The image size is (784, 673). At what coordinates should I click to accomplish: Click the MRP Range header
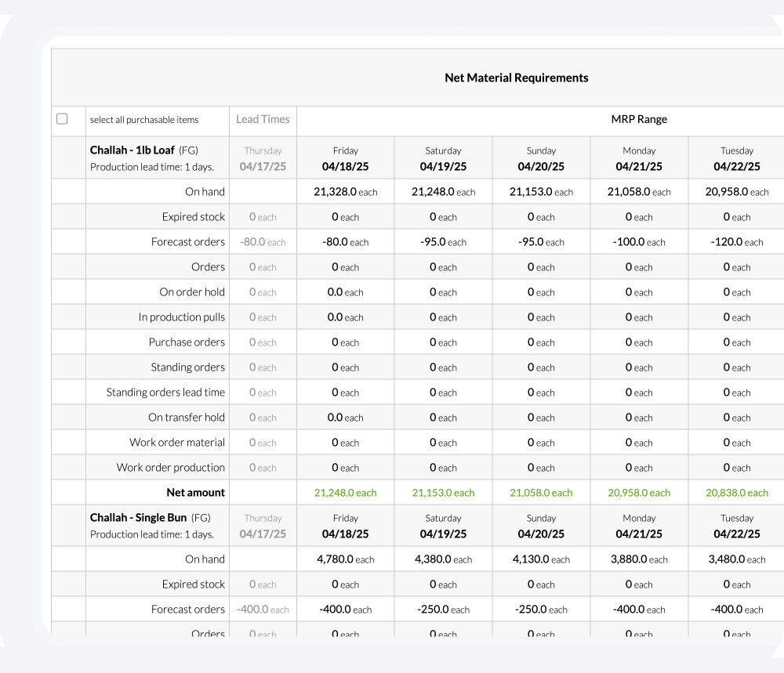639,119
